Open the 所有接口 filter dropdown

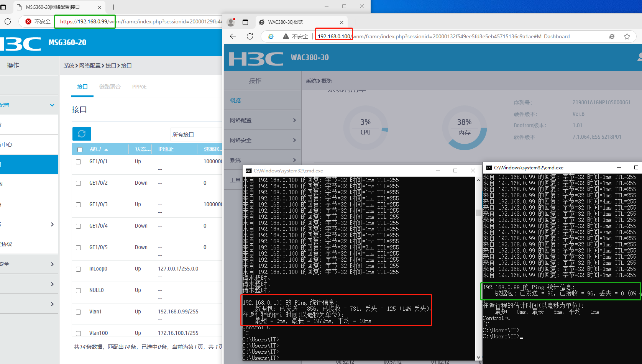click(x=196, y=134)
